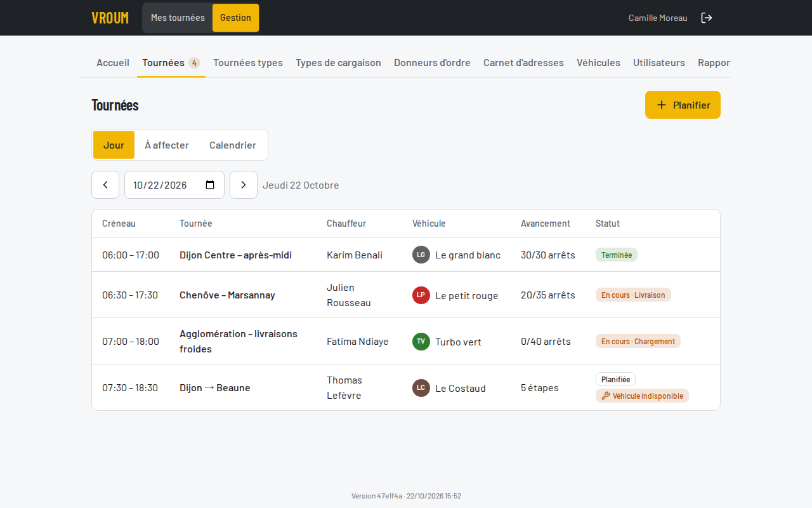Switch to the À affecter view
Viewport: 812px width, 508px height.
(x=167, y=145)
